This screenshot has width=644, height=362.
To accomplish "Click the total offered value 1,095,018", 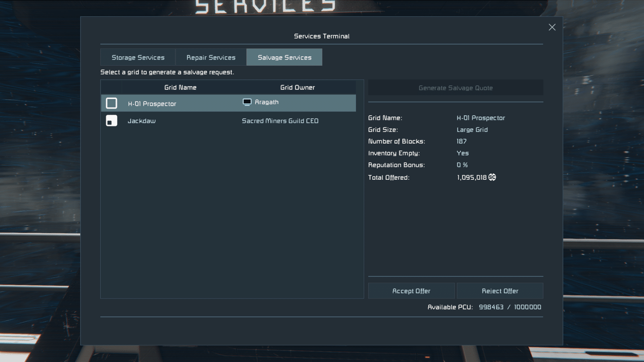I will point(472,177).
